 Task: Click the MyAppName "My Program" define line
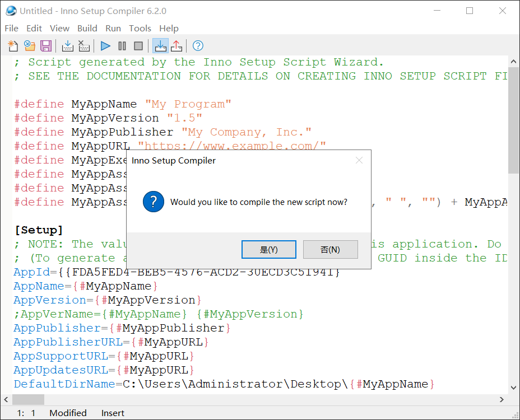[x=123, y=104]
